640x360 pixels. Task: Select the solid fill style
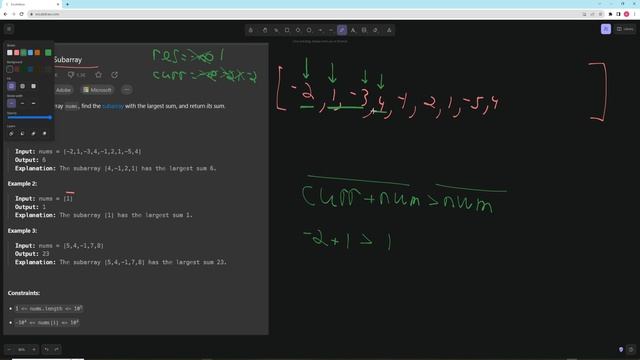click(33, 86)
